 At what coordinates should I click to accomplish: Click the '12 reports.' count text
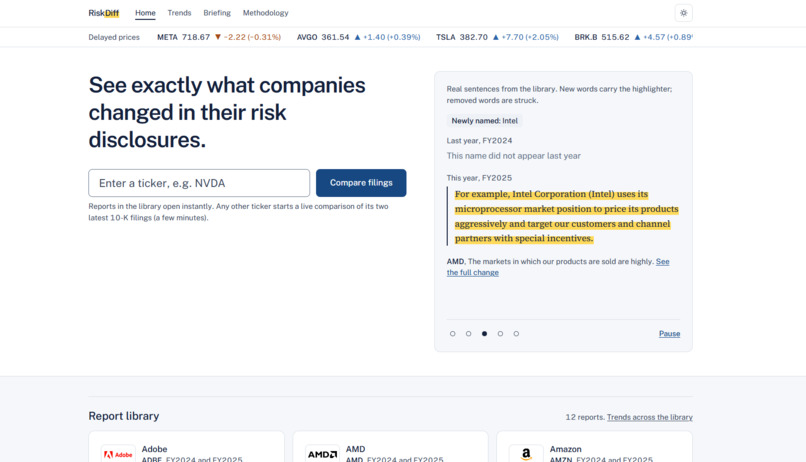585,417
